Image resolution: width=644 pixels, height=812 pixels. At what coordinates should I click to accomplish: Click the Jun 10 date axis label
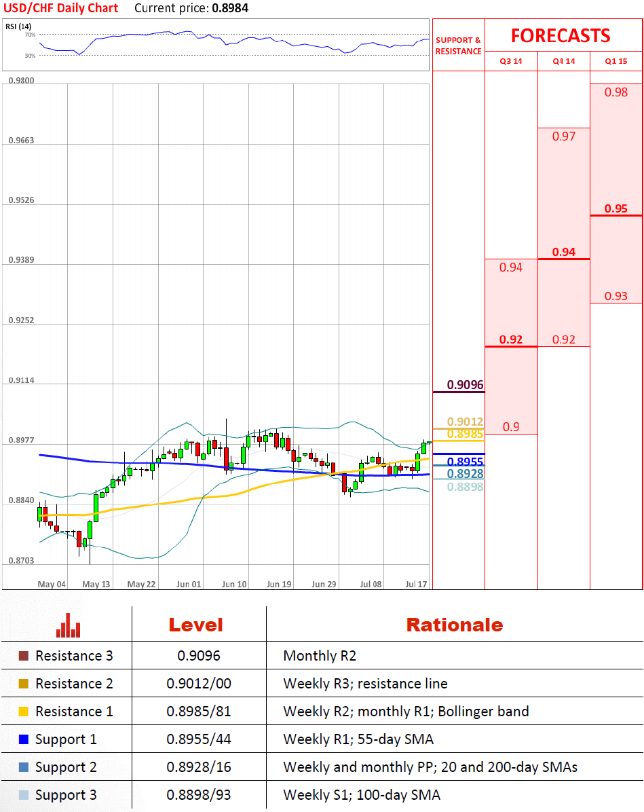234,584
